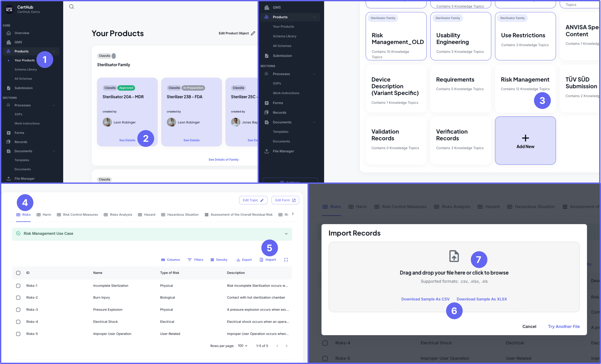Open the Columns selector in the table toolbar

pyautogui.click(x=170, y=260)
